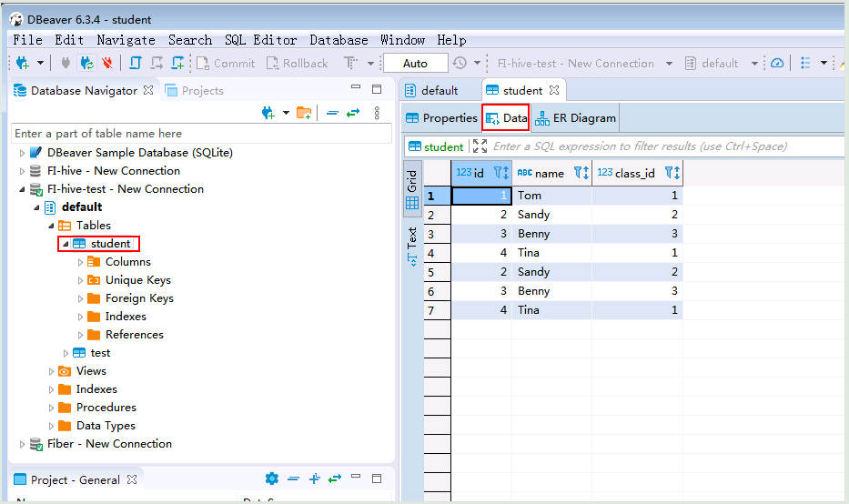Open the active database selector 'default' in toolbar
Screen dimensions: 849x504
(x=720, y=64)
